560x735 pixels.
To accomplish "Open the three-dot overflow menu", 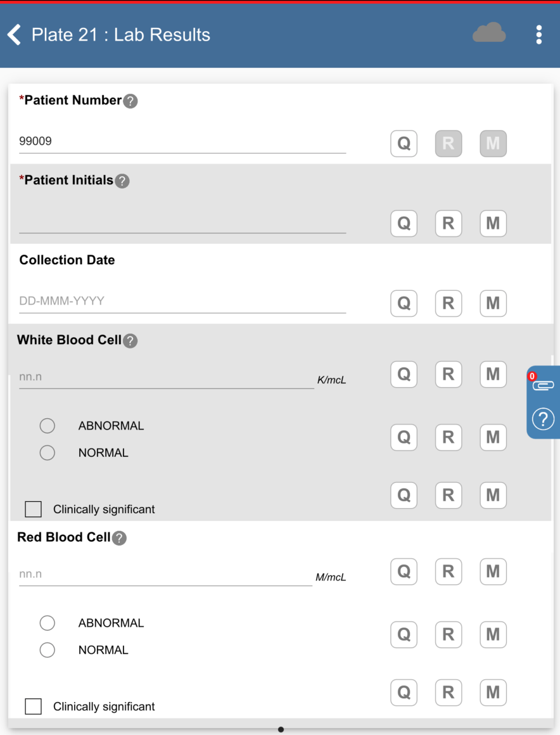I will pyautogui.click(x=538, y=35).
